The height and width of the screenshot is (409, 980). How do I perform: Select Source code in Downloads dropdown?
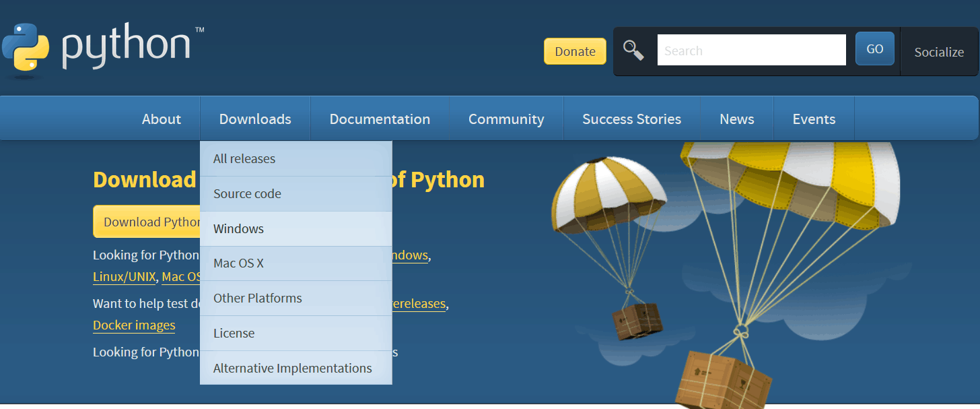pos(296,194)
